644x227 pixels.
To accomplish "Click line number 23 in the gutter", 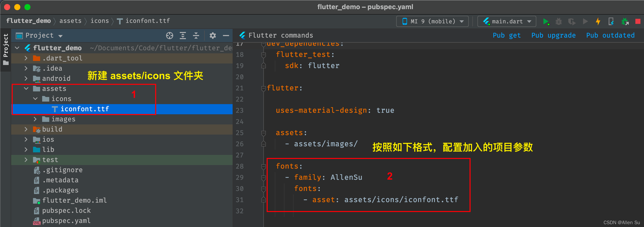I will 239,110.
